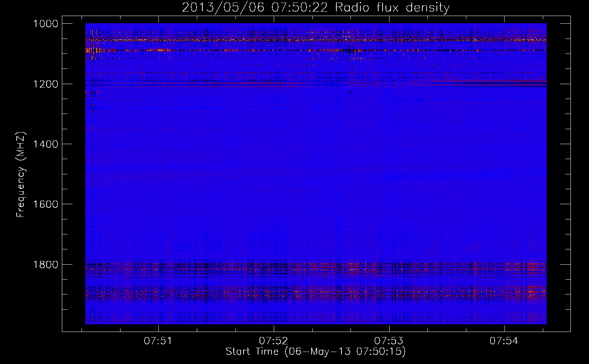Select the plot title '2013/05/06 07:50:22 Radio flux density'
The width and height of the screenshot is (589, 364).
point(316,8)
